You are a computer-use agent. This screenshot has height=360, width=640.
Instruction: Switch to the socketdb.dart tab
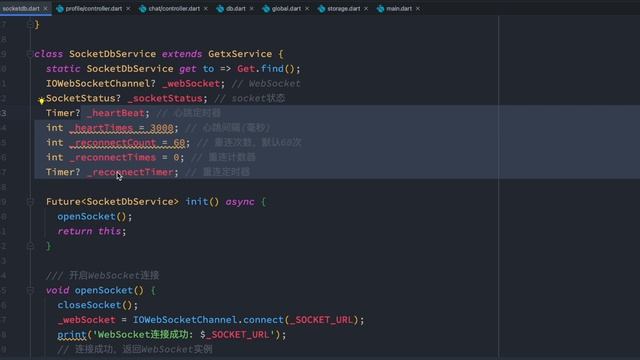click(21, 8)
